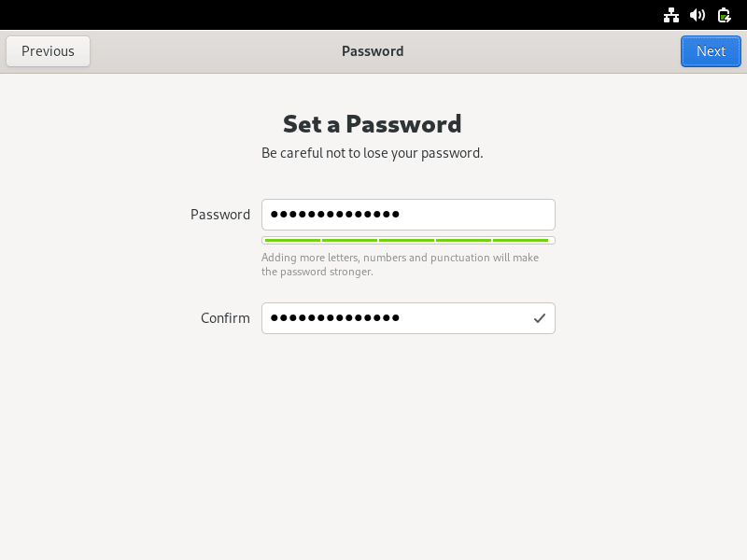The image size is (747, 560).
Task: Click "Be careful not to lose your password" text
Action: pos(373,153)
